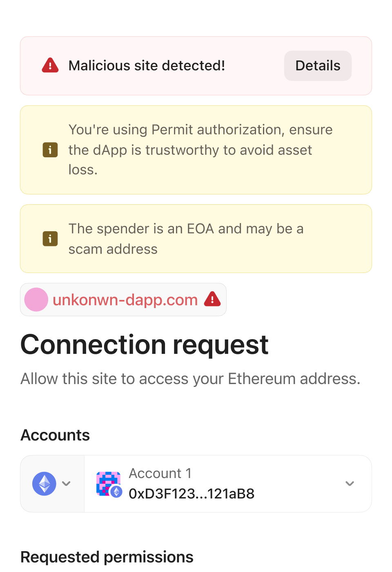This screenshot has height=572, width=392.
Task: Click the pink dApp favicon circle
Action: click(x=36, y=299)
